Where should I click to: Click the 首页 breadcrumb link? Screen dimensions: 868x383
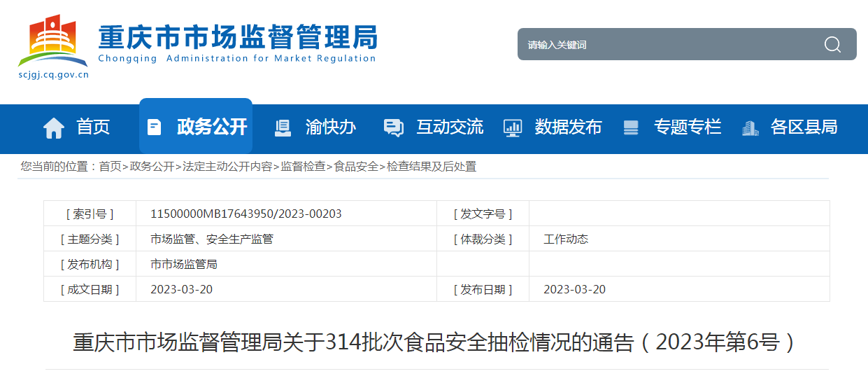tap(110, 167)
